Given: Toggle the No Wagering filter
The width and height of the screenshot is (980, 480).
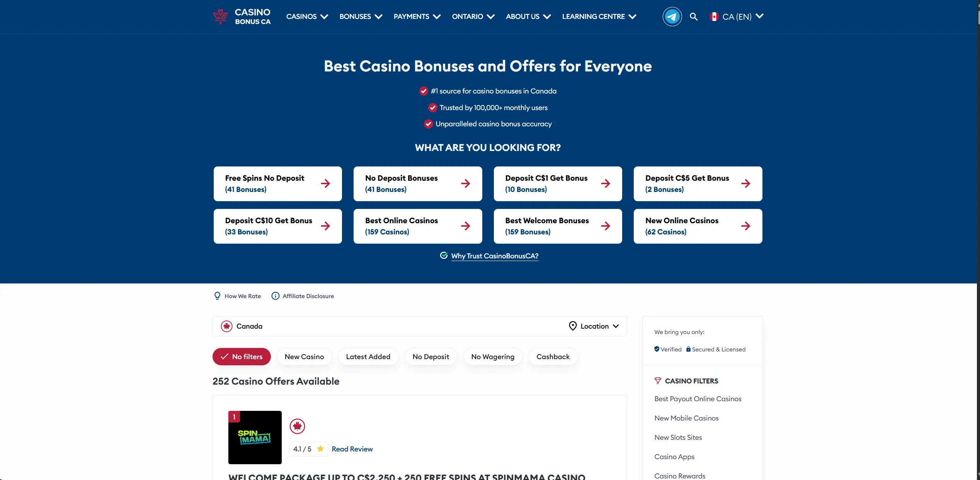Looking at the screenshot, I should pos(493,357).
